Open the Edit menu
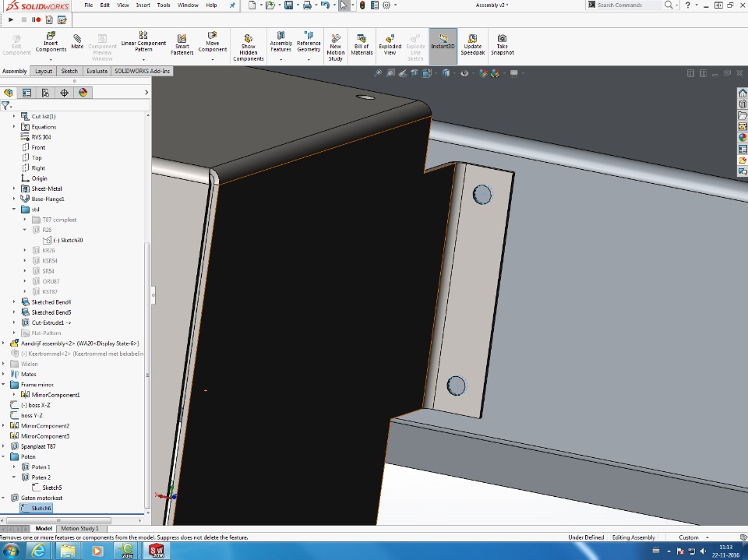This screenshot has height=560, width=748. 105,5
